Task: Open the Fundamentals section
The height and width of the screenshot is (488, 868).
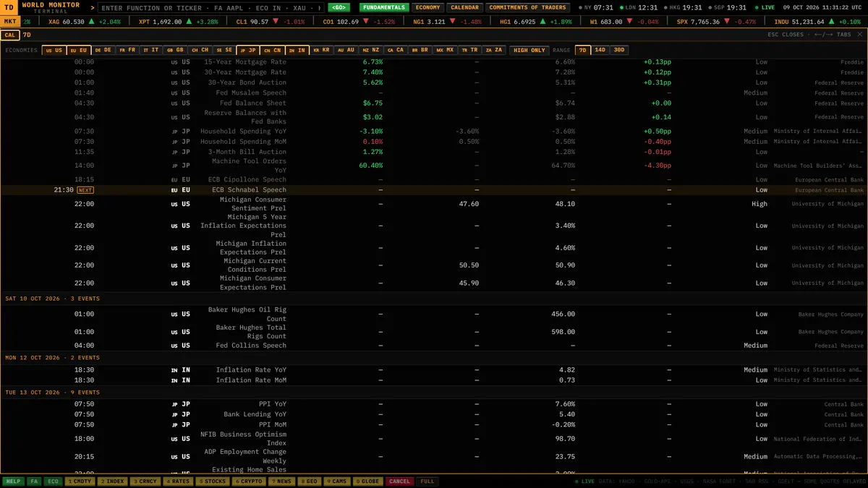Action: pyautogui.click(x=384, y=8)
